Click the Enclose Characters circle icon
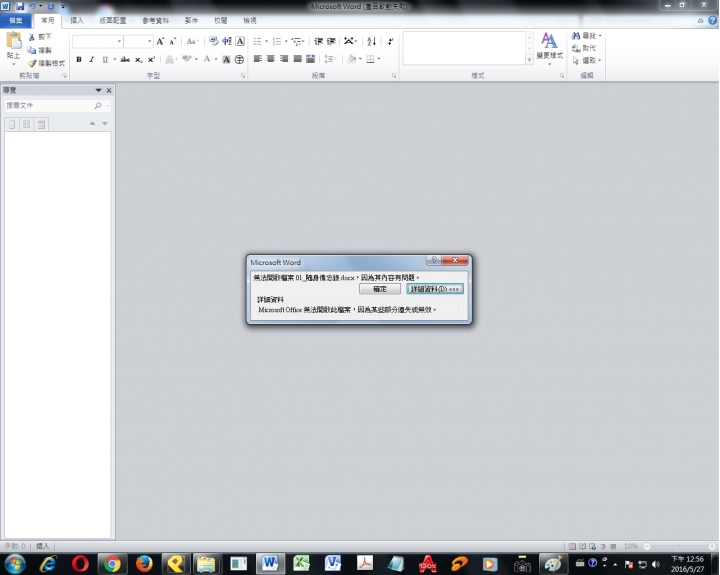The height and width of the screenshot is (575, 720). tap(239, 59)
